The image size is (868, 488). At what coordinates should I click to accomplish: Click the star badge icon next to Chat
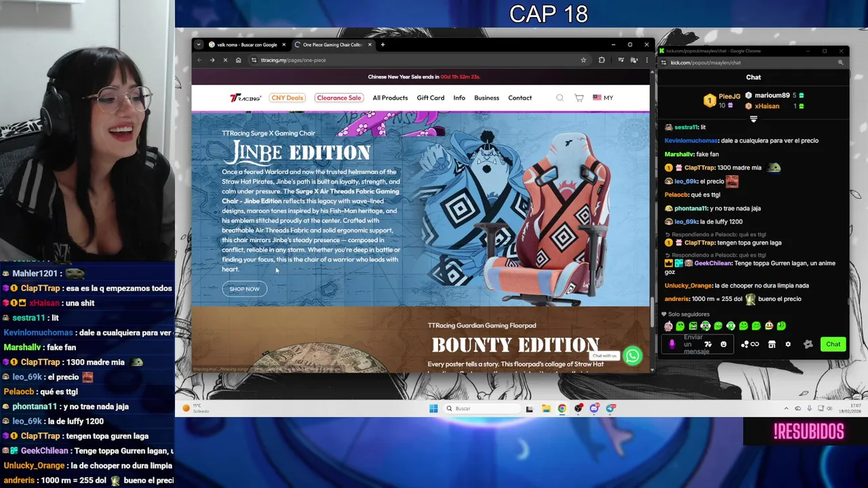[808, 344]
